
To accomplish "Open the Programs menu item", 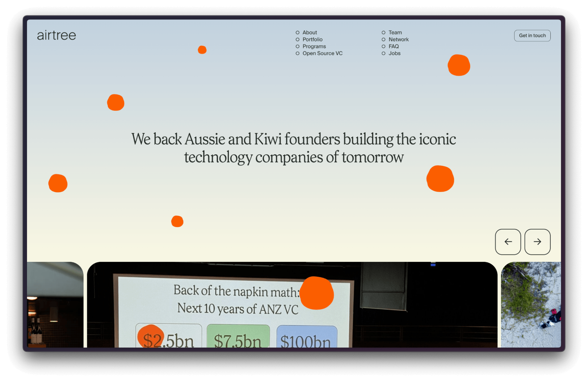I will 314,46.
